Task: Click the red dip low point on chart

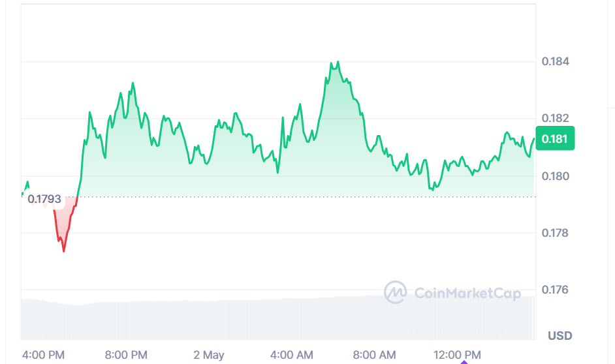Action: [x=63, y=250]
